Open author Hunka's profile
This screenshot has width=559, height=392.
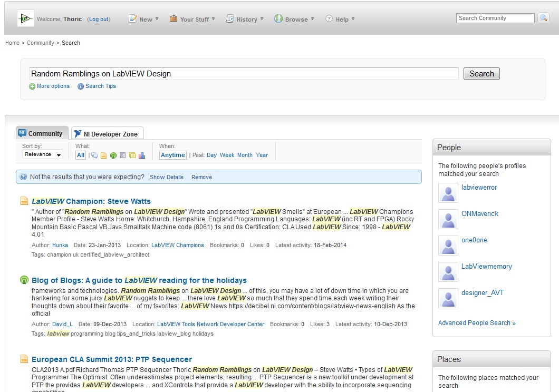click(x=60, y=245)
